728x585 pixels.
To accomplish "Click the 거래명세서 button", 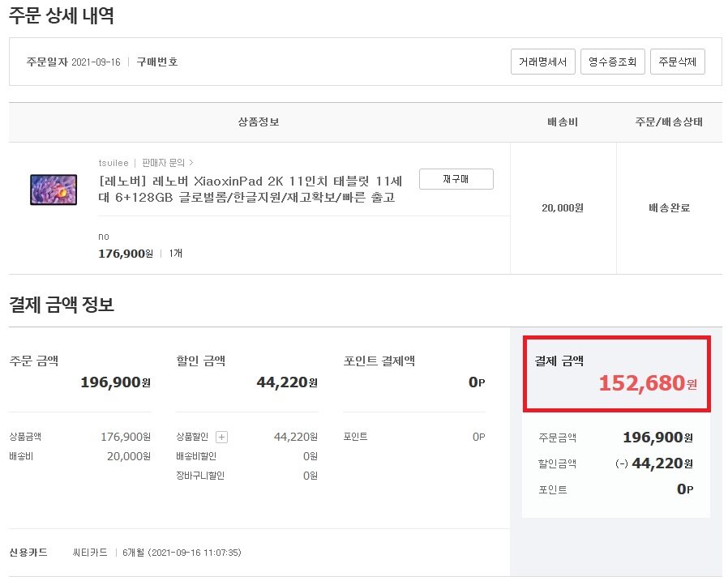I will click(x=542, y=62).
